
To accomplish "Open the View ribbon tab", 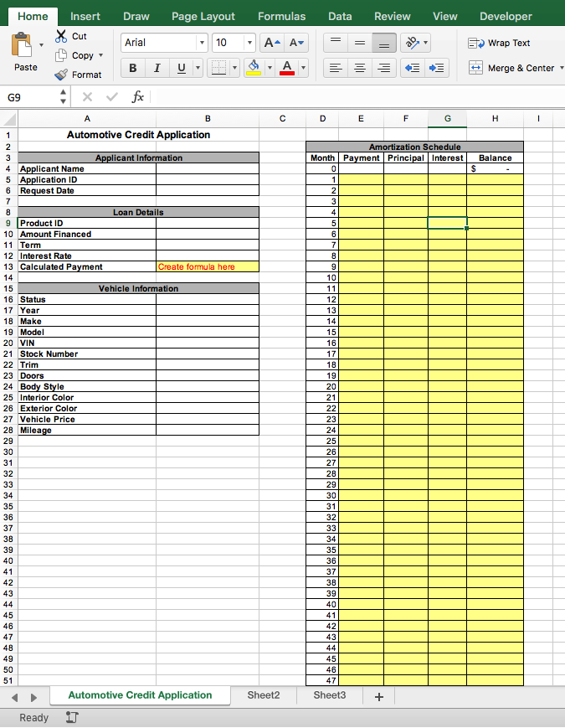I will click(444, 16).
